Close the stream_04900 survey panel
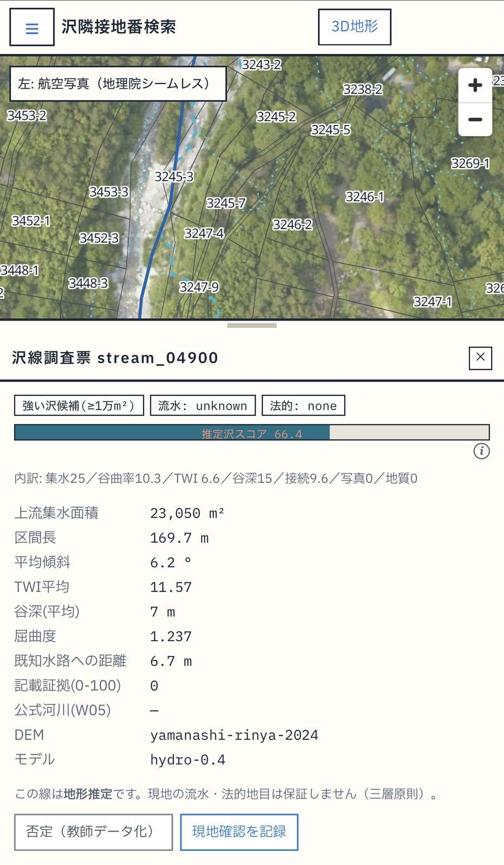The width and height of the screenshot is (504, 865). pyautogui.click(x=480, y=357)
